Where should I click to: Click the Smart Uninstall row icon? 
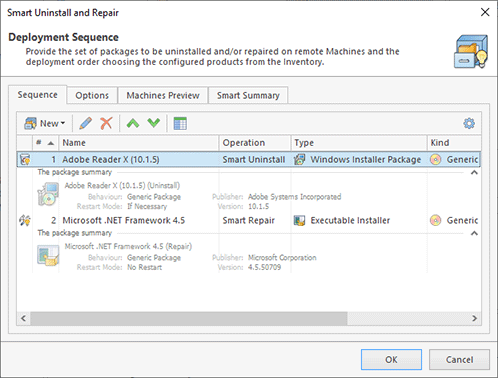pyautogui.click(x=25, y=160)
